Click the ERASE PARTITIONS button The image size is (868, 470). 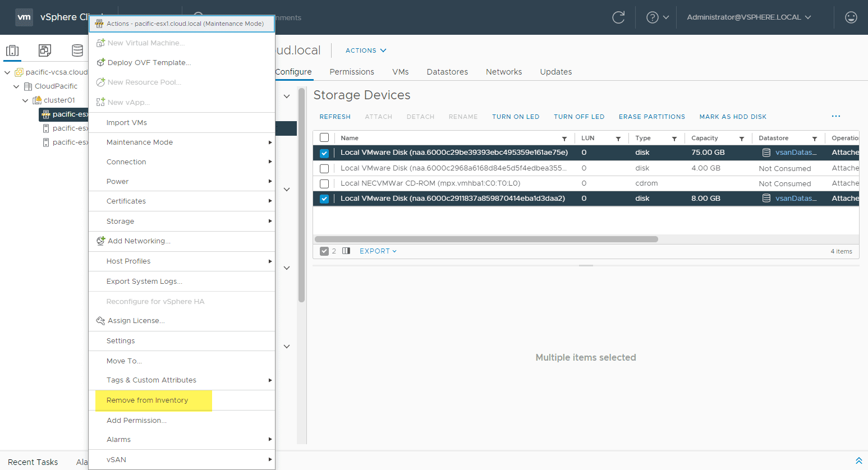pyautogui.click(x=651, y=117)
